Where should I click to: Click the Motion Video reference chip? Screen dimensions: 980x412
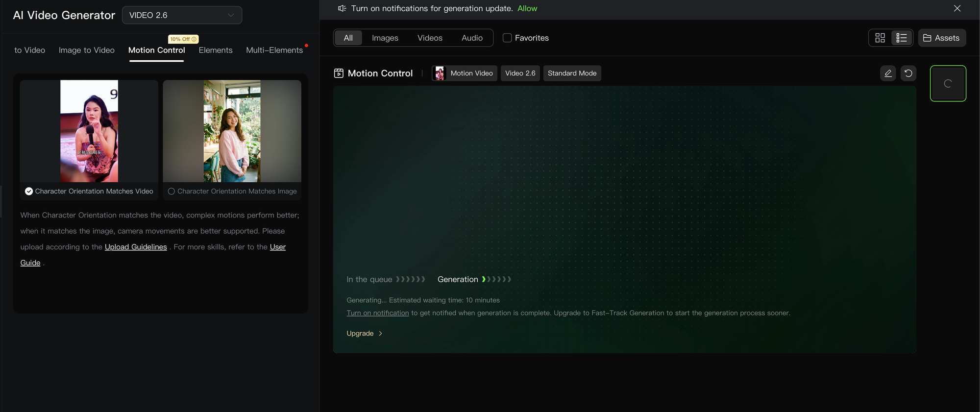tap(465, 73)
